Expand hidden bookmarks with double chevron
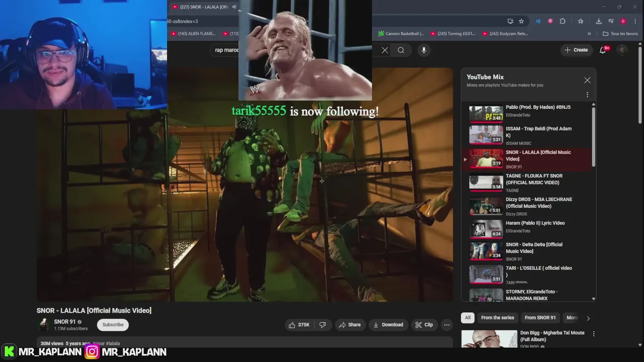Viewport: 644px width, 362px height. click(589, 34)
